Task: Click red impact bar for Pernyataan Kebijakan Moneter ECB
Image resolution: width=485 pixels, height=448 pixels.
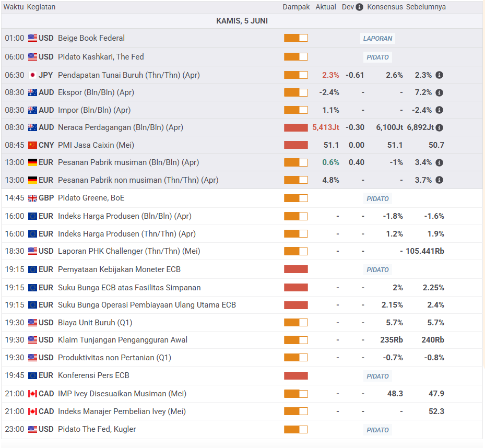Action: coord(295,269)
